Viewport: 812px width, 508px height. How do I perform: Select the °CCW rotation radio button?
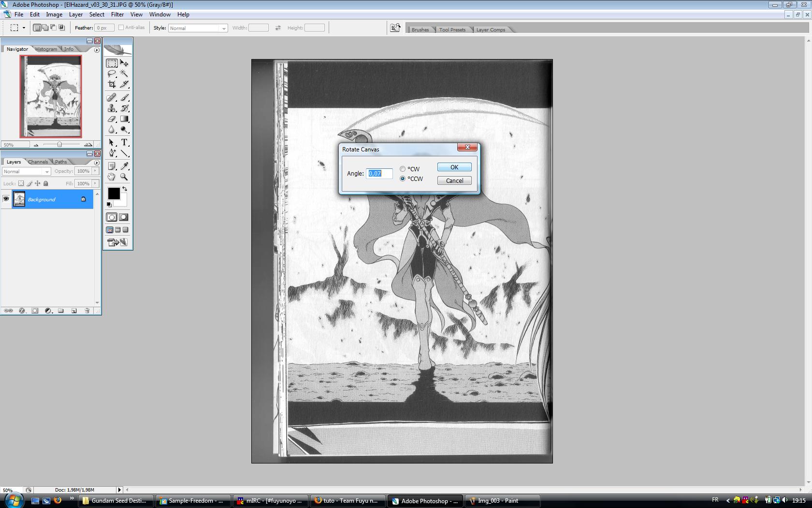pos(403,179)
